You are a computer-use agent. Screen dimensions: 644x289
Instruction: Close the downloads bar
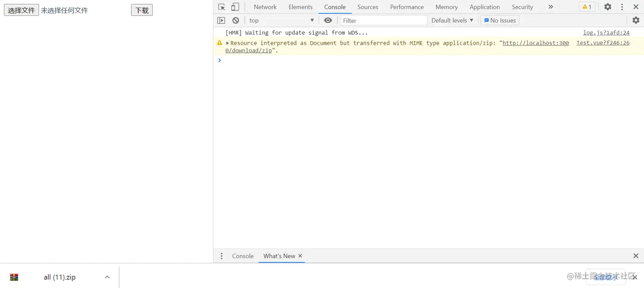635,277
